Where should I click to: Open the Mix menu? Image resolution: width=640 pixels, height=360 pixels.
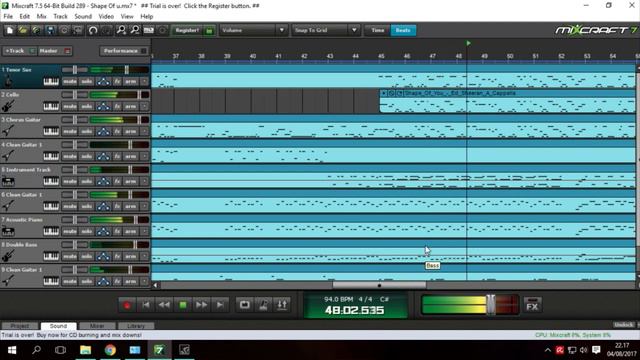pos(42,16)
